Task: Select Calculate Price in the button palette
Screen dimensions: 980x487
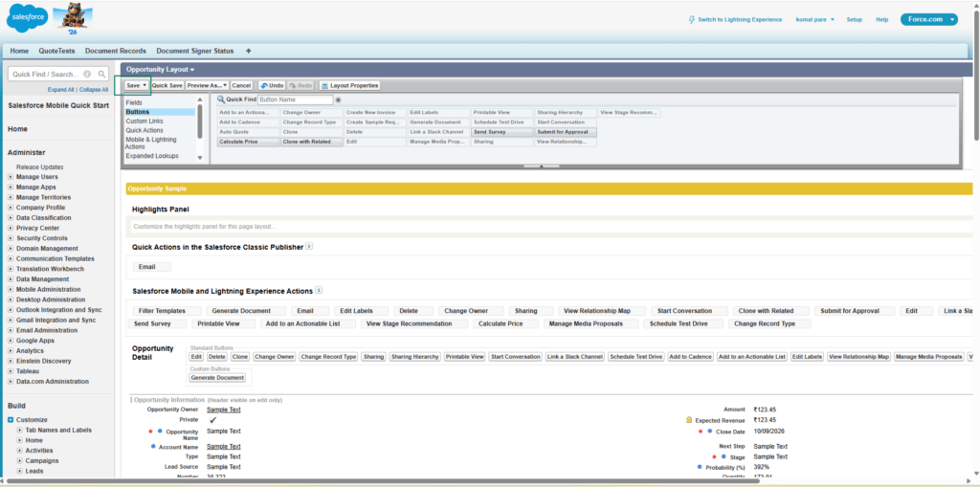Action: point(248,142)
